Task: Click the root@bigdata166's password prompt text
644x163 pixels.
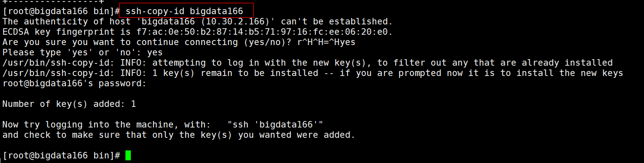Action: pos(74,83)
